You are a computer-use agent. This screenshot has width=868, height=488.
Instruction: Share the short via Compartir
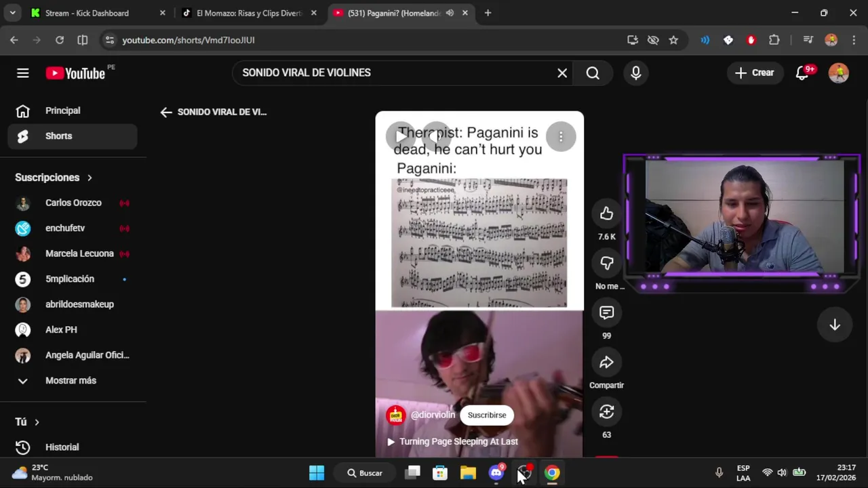606,363
